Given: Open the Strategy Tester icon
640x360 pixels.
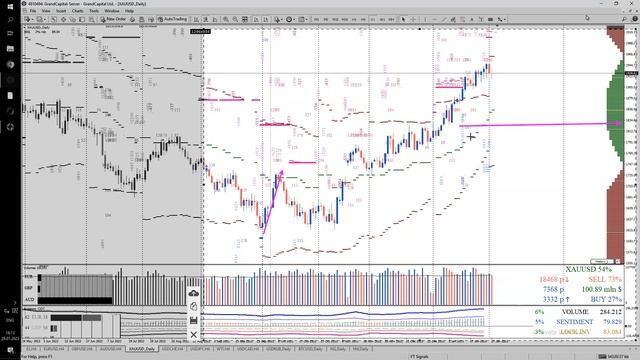Looking at the screenshot, I should point(91,19).
